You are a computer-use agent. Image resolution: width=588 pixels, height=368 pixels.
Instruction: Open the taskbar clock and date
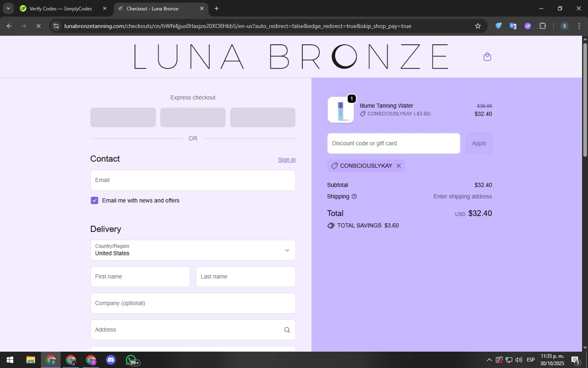pyautogui.click(x=552, y=360)
